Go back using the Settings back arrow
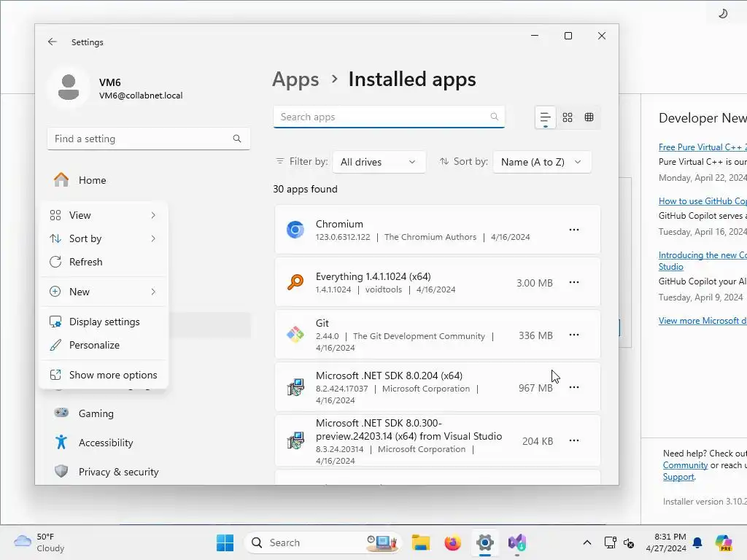747x560 pixels. [53, 42]
